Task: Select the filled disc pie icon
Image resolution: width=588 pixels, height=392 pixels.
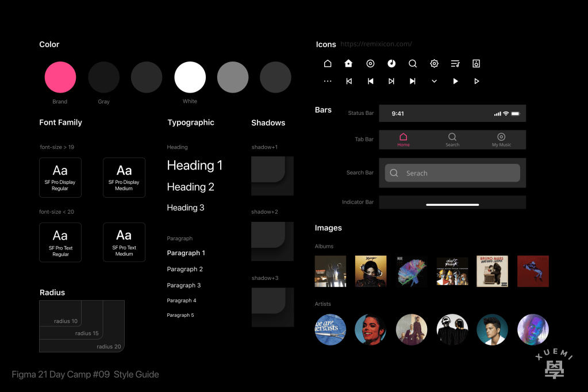Action: (391, 64)
